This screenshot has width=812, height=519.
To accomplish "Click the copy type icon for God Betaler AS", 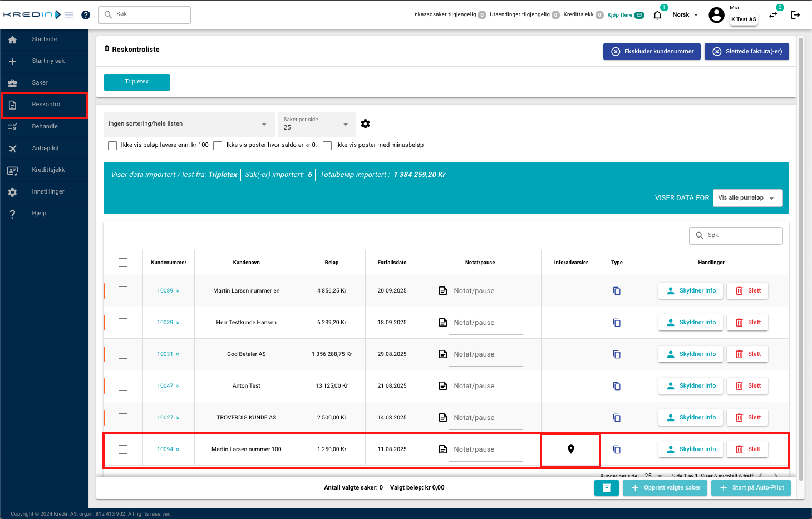I will tap(617, 354).
